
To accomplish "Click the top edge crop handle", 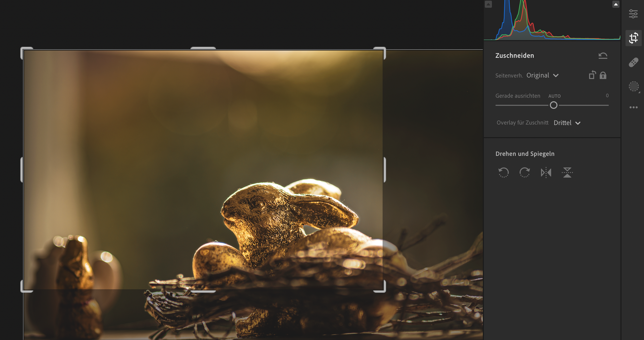I will point(203,49).
